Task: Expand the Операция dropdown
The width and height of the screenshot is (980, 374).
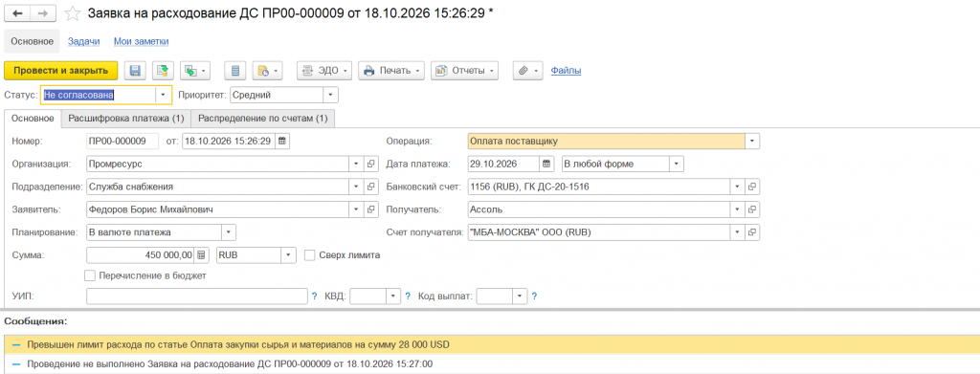Action: [x=752, y=142]
